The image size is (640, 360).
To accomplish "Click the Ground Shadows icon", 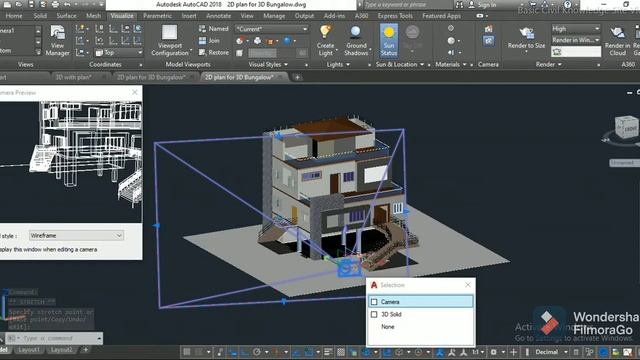I will pyautogui.click(x=356, y=32).
